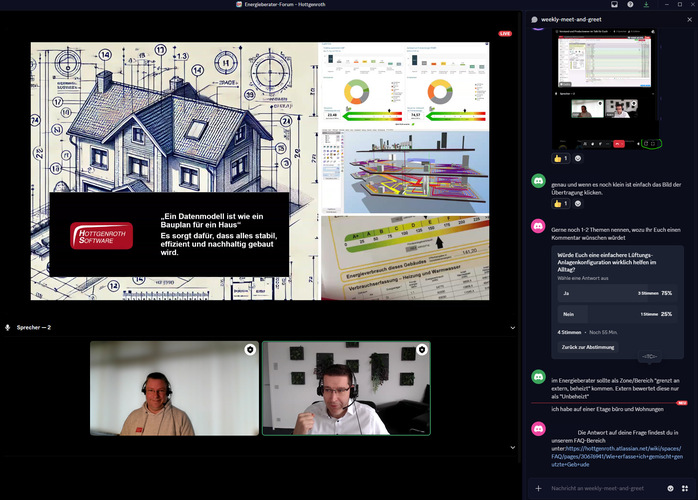Viewport: 698px width, 500px height.
Task: Click the badge icon on left speaker video
Action: click(250, 350)
